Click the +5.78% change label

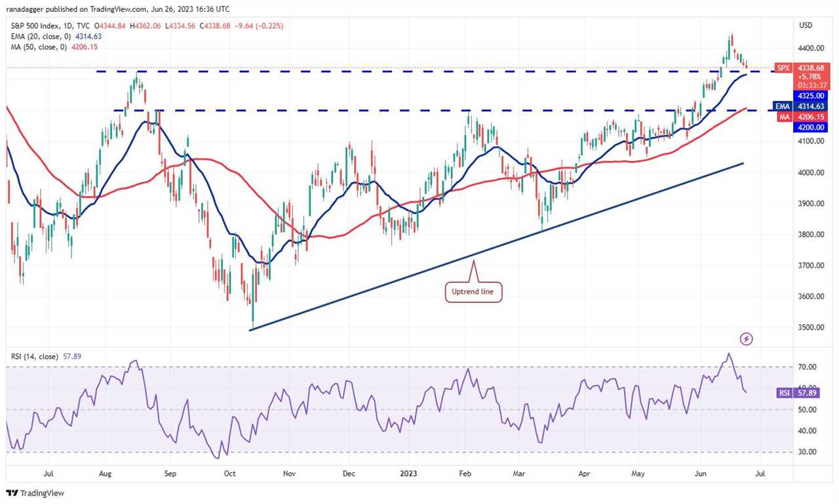[x=809, y=77]
